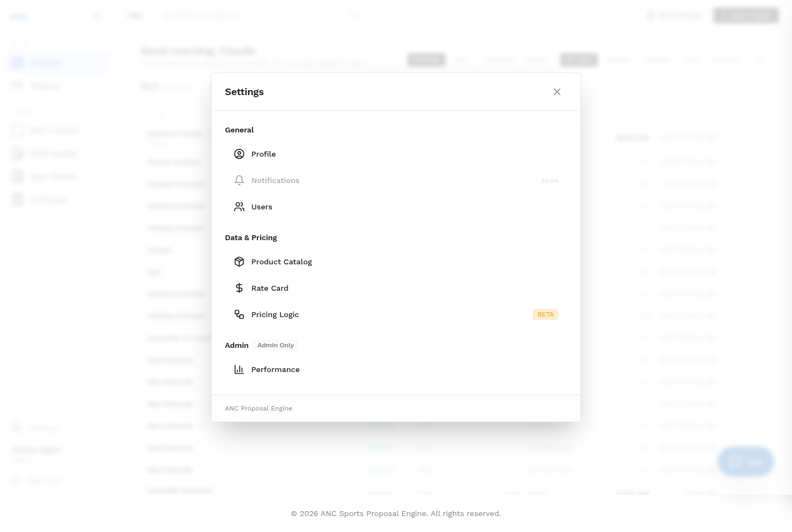Click the Performance bar chart icon
This screenshot has height=532, width=792.
239,369
